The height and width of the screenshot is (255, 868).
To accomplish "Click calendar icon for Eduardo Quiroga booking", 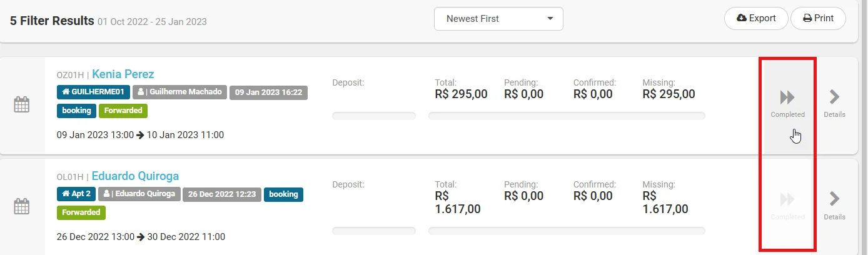I will [x=22, y=206].
